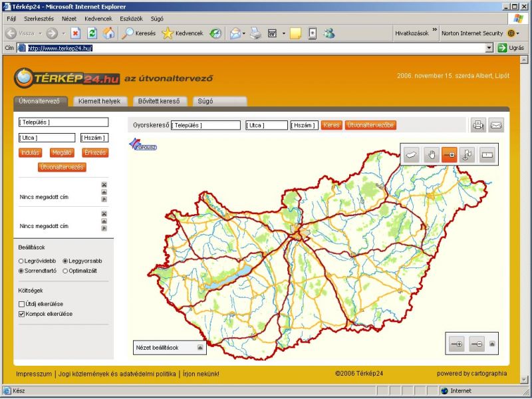
Task: Move the second address entry up
Action: click(104, 221)
